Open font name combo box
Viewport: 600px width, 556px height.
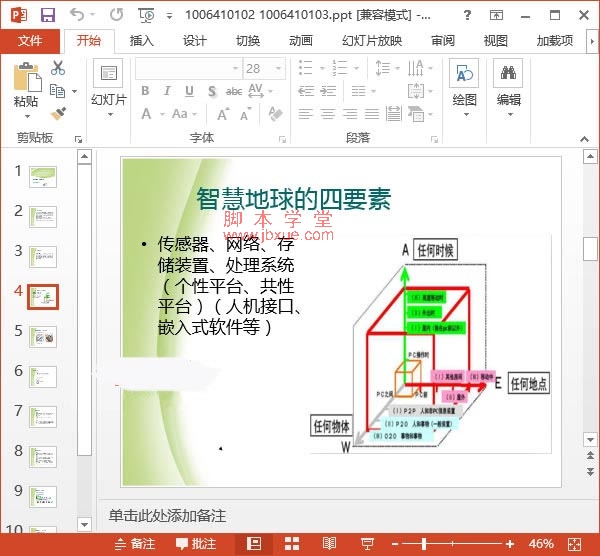tap(189, 68)
